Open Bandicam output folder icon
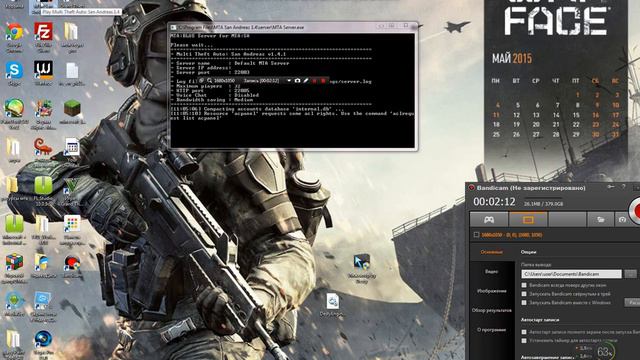 (x=600, y=220)
